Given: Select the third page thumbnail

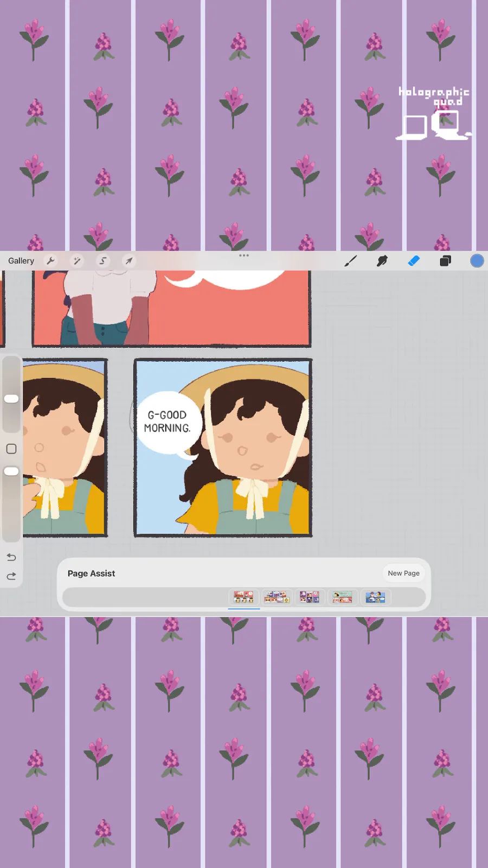Looking at the screenshot, I should pos(309,597).
